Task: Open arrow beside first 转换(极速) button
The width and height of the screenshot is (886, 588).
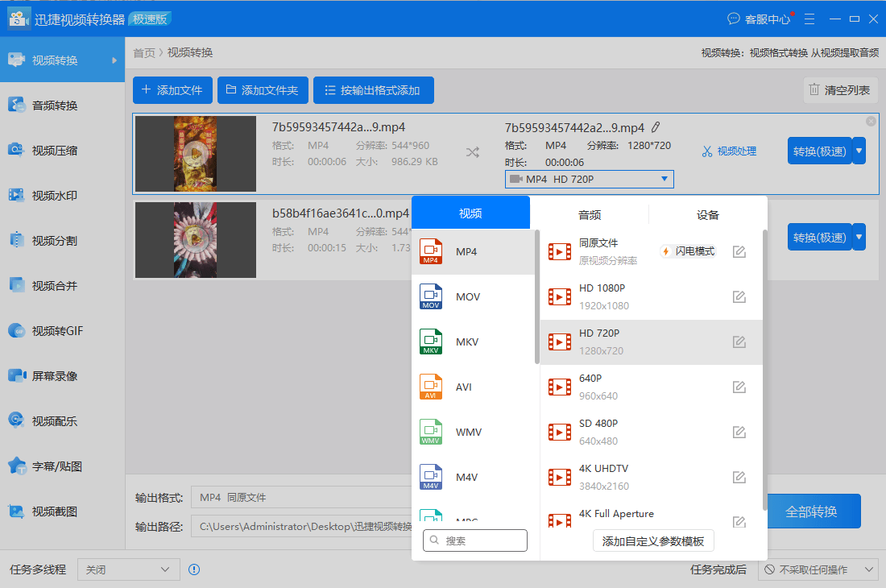Action: 859,151
